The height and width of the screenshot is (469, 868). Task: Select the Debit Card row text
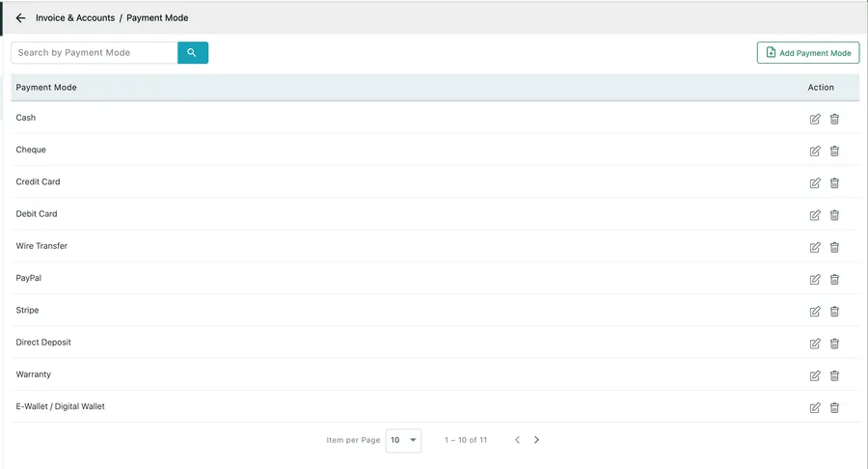pos(36,213)
